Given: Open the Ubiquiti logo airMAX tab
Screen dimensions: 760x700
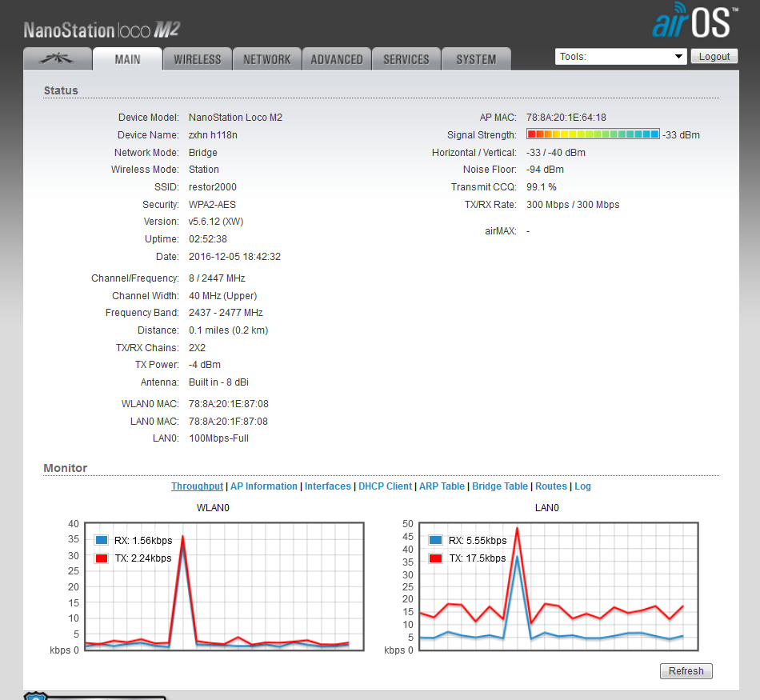Looking at the screenshot, I should (x=57, y=59).
